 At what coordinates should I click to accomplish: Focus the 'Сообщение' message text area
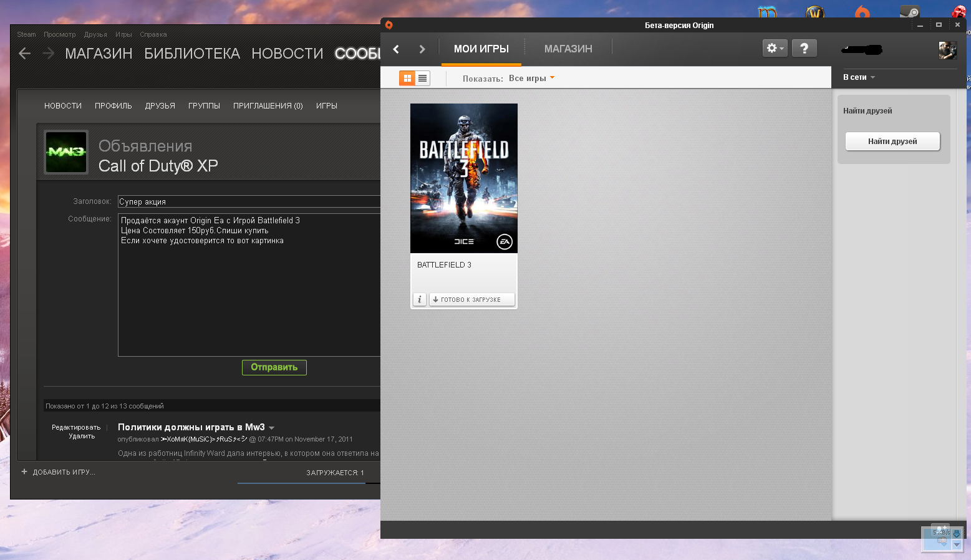click(249, 285)
